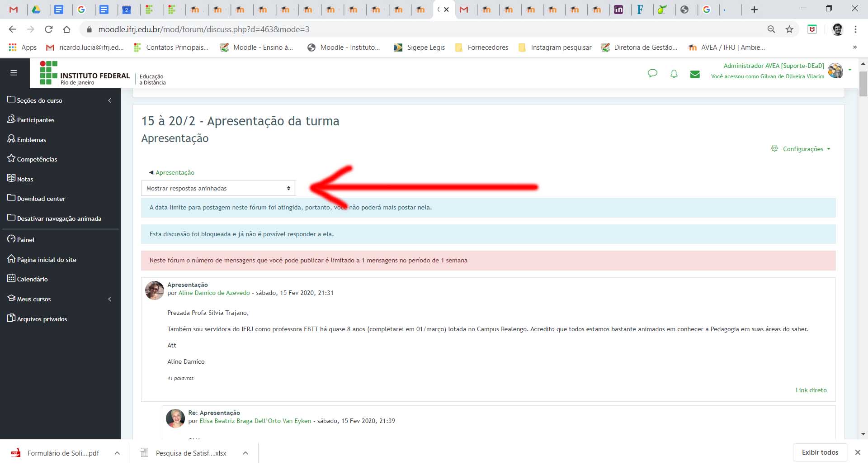Open AVEA / IFRJ bookmark
This screenshot has height=466, width=868.
point(726,48)
